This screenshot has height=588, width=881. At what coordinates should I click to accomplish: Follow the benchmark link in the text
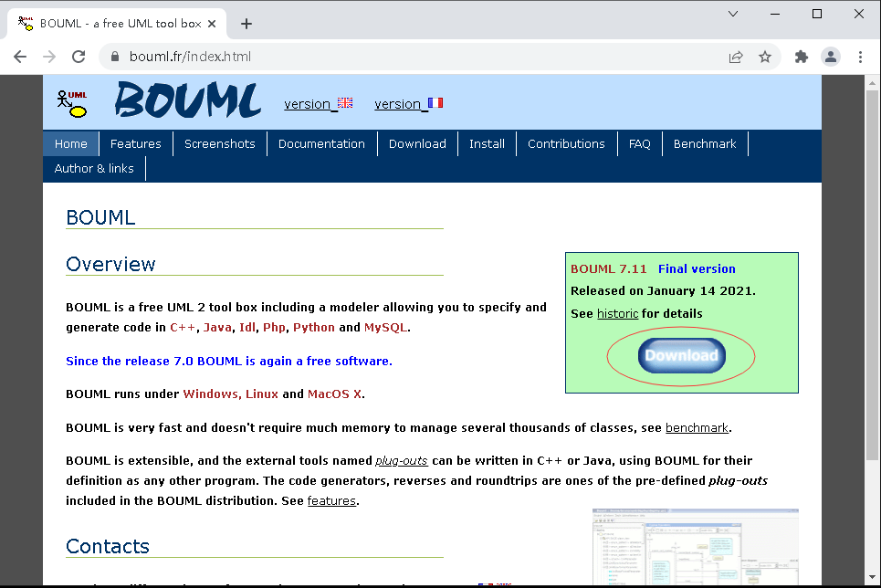(x=697, y=428)
